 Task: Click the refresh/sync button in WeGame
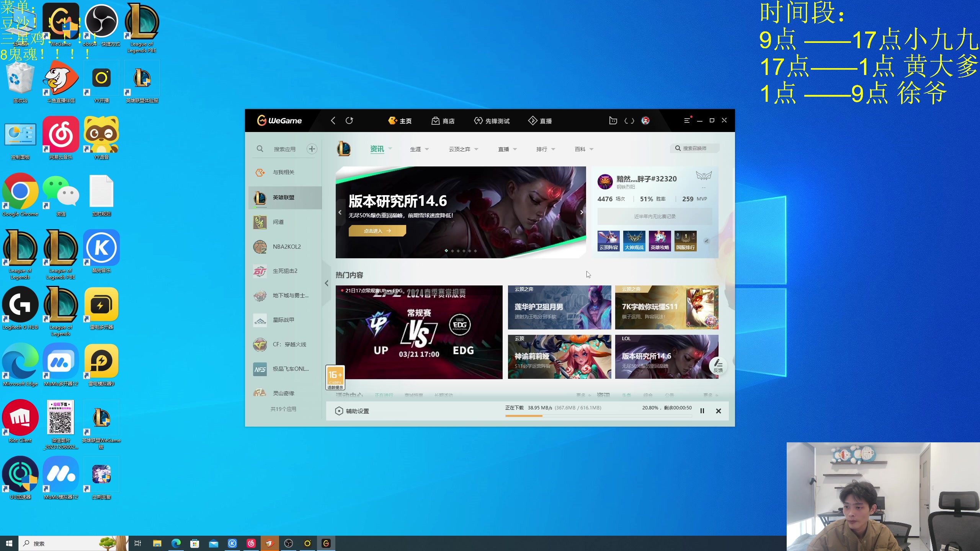point(350,121)
